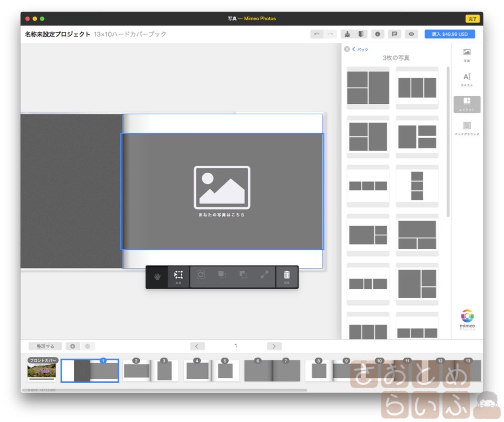The height and width of the screenshot is (422, 504).
Task: Click the layout panel's vertical scrollbar
Action: click(448, 142)
